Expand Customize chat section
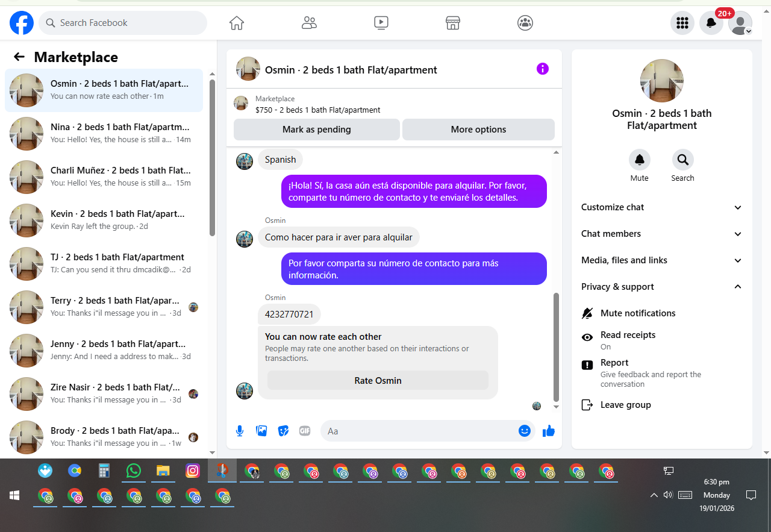 (662, 207)
